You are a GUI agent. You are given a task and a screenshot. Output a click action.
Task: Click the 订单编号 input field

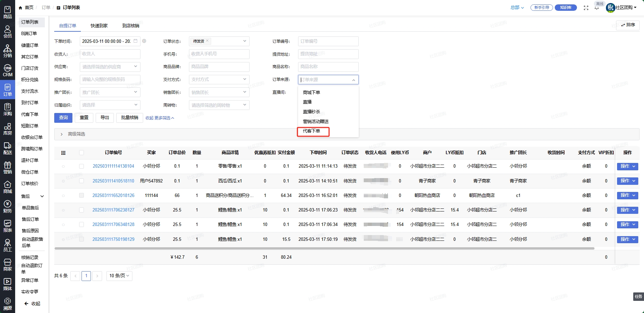tap(328, 41)
